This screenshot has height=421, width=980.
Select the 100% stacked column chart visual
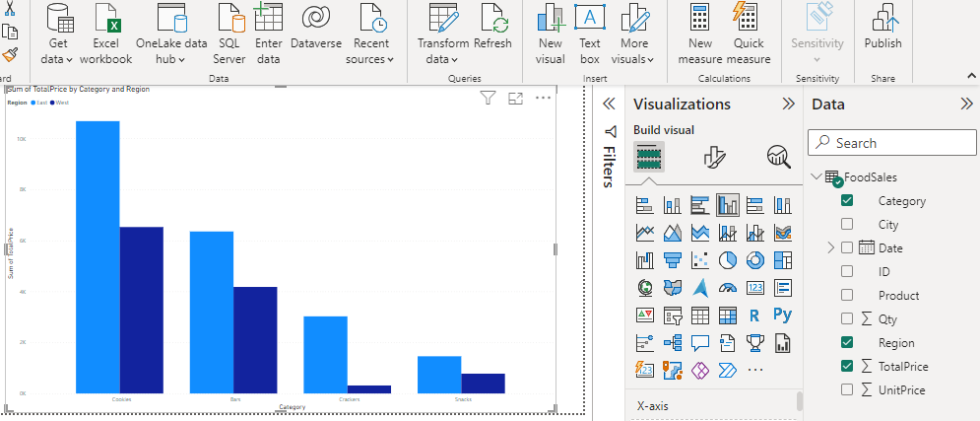[782, 204]
